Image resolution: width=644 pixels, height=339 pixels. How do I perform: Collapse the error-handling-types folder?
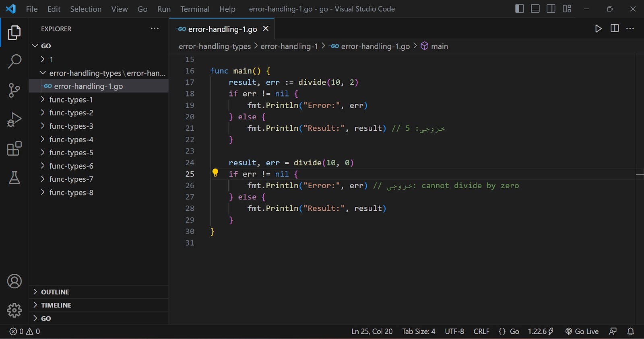coord(99,73)
